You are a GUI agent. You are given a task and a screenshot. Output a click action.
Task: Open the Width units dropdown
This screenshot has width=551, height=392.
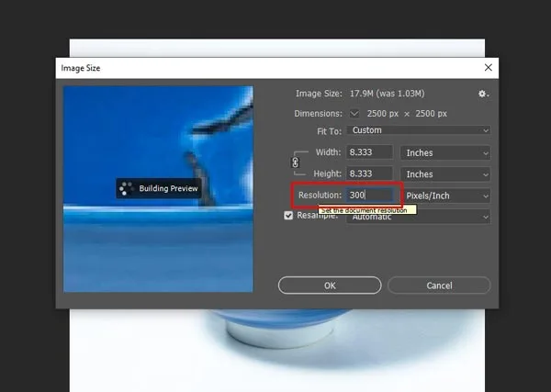[445, 152]
